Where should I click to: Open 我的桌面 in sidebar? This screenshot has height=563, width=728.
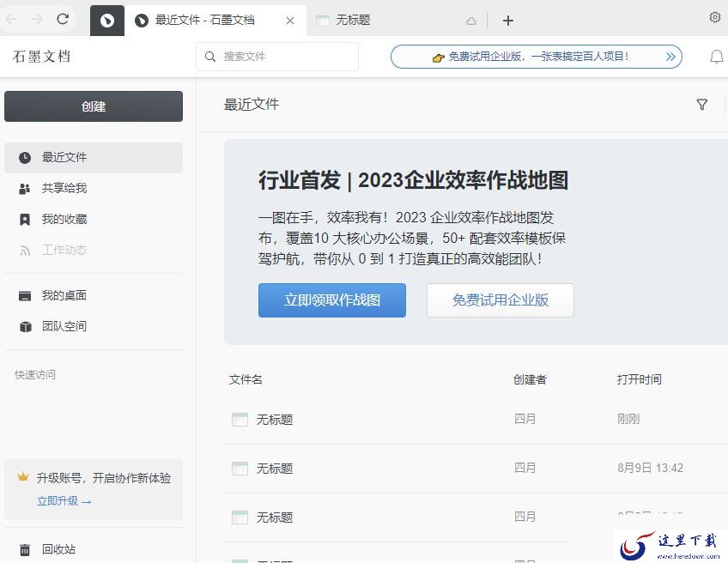[94, 295]
